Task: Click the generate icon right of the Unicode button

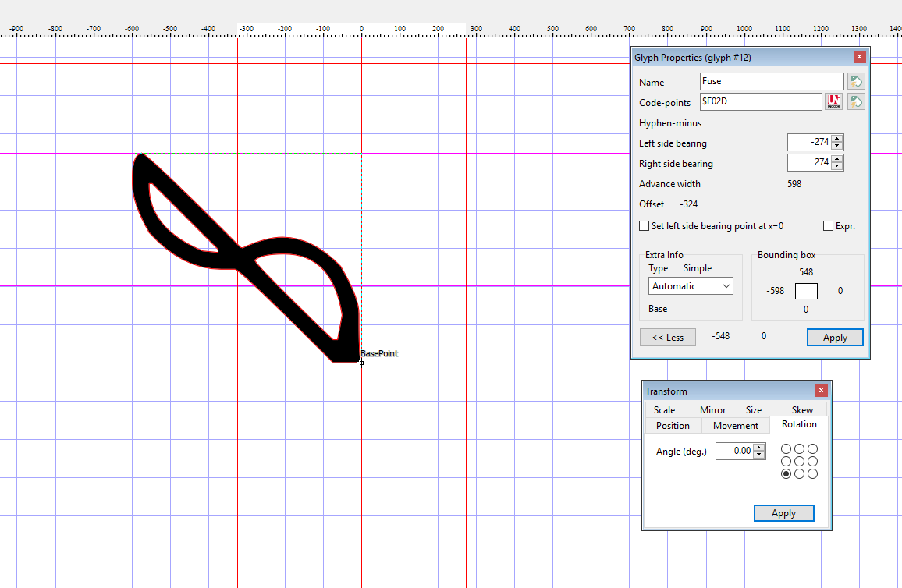Action: 856,101
